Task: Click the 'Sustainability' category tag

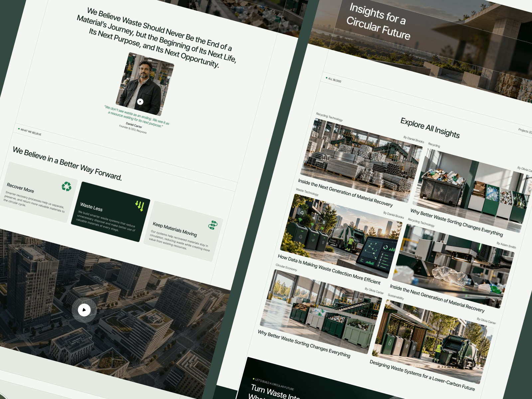Action: [x=396, y=297]
